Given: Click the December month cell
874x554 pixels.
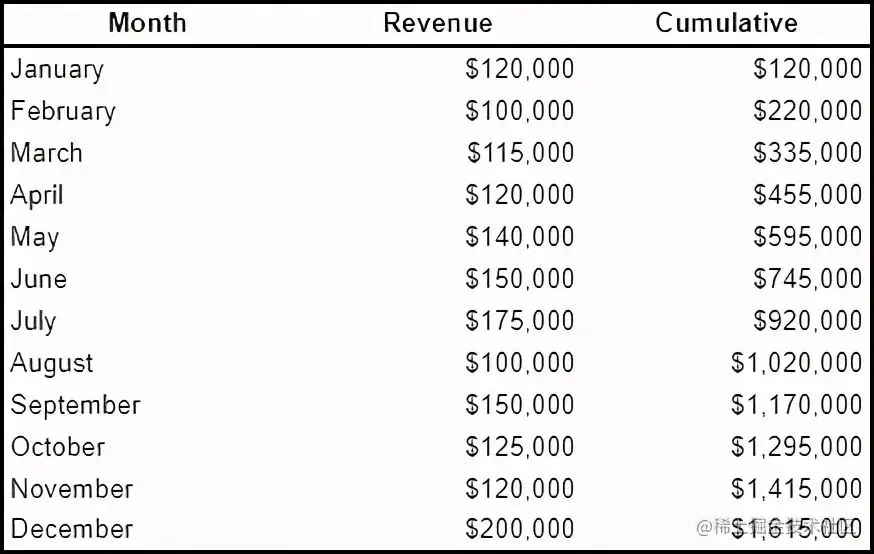Looking at the screenshot, I should pyautogui.click(x=72, y=529).
